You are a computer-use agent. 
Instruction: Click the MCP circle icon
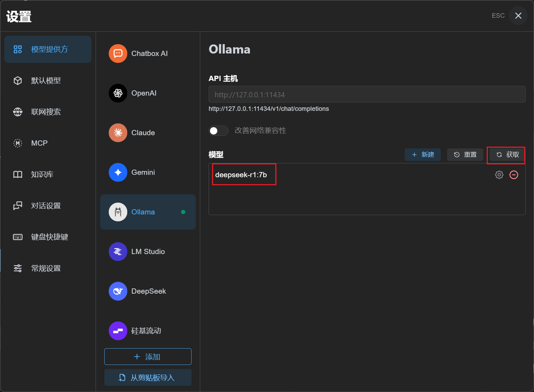coord(18,143)
